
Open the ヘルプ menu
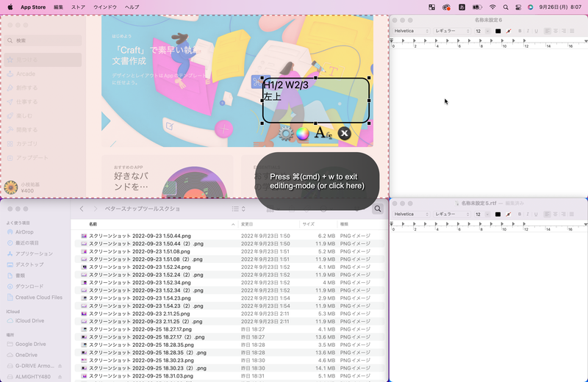click(x=132, y=7)
